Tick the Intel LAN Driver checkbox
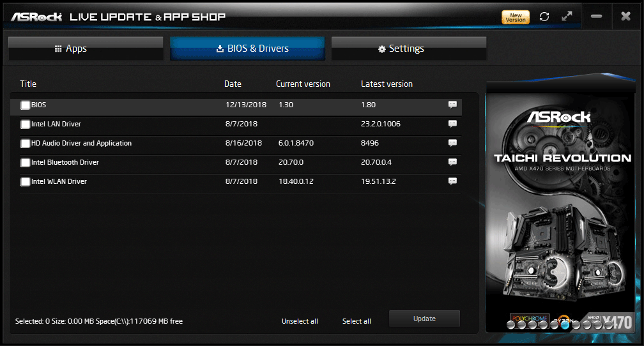Image resolution: width=644 pixels, height=346 pixels. (26, 124)
